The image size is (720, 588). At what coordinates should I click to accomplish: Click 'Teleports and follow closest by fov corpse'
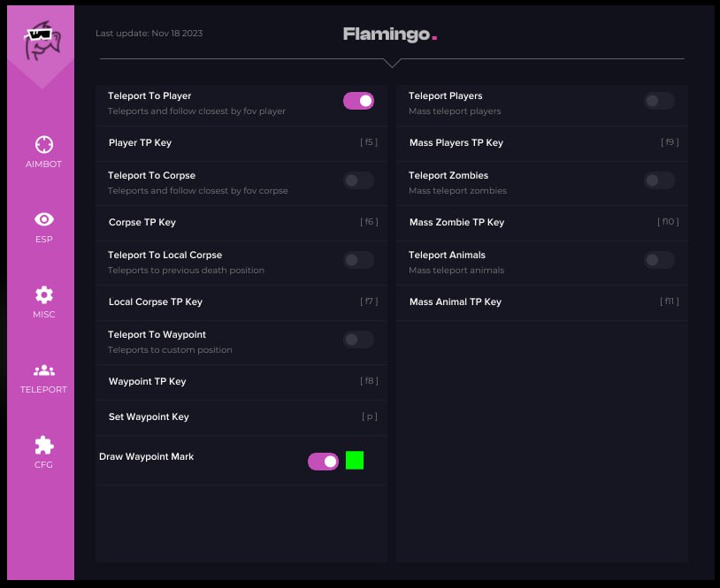pyautogui.click(x=198, y=190)
